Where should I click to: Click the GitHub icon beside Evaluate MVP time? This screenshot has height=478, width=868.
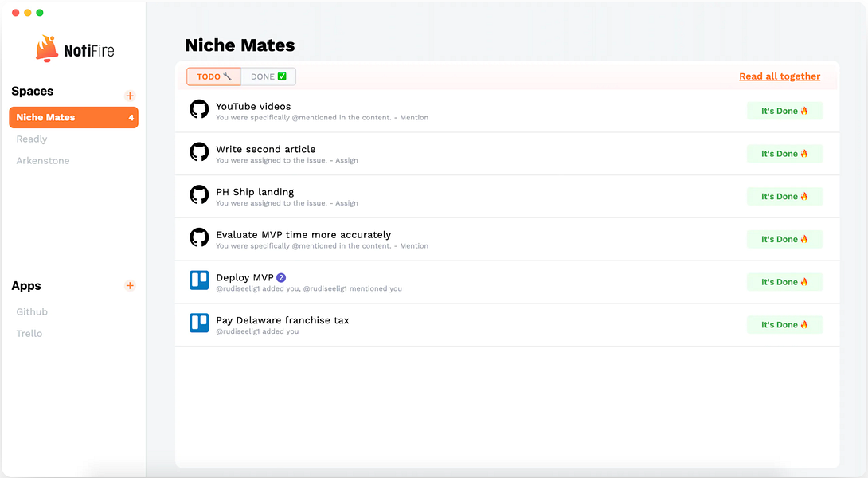(198, 237)
